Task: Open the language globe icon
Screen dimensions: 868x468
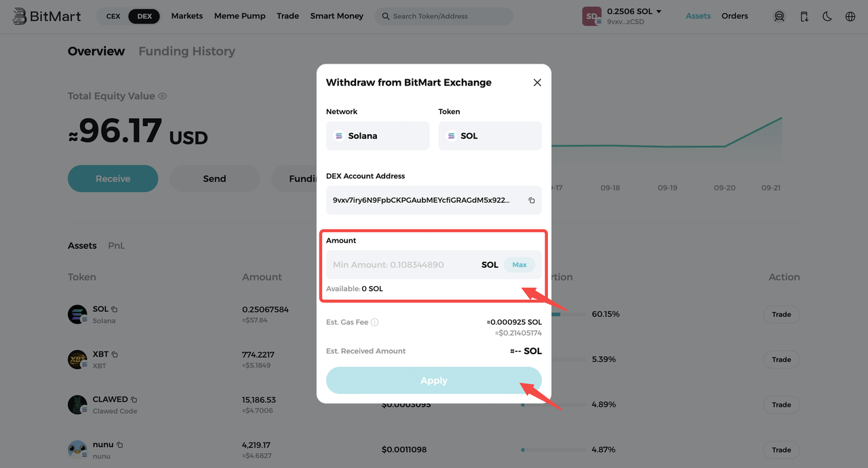Action: pos(850,16)
